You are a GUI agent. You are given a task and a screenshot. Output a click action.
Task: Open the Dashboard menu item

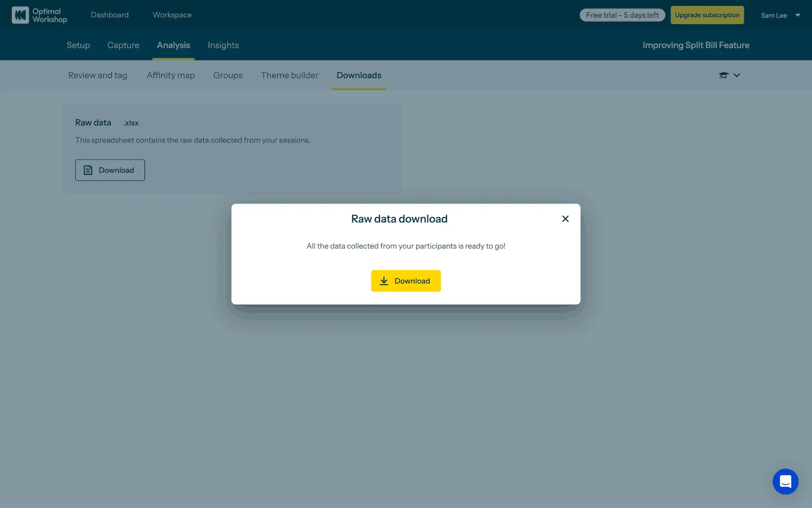click(x=110, y=15)
